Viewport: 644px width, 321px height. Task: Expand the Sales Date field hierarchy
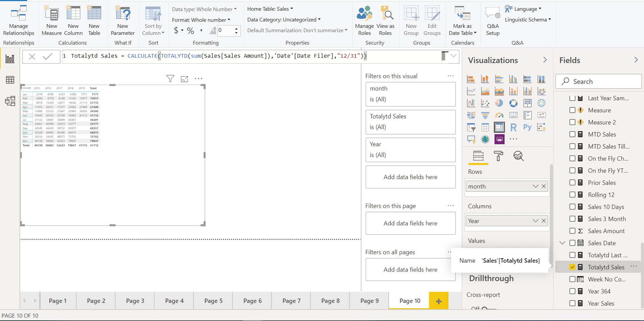pyautogui.click(x=562, y=243)
